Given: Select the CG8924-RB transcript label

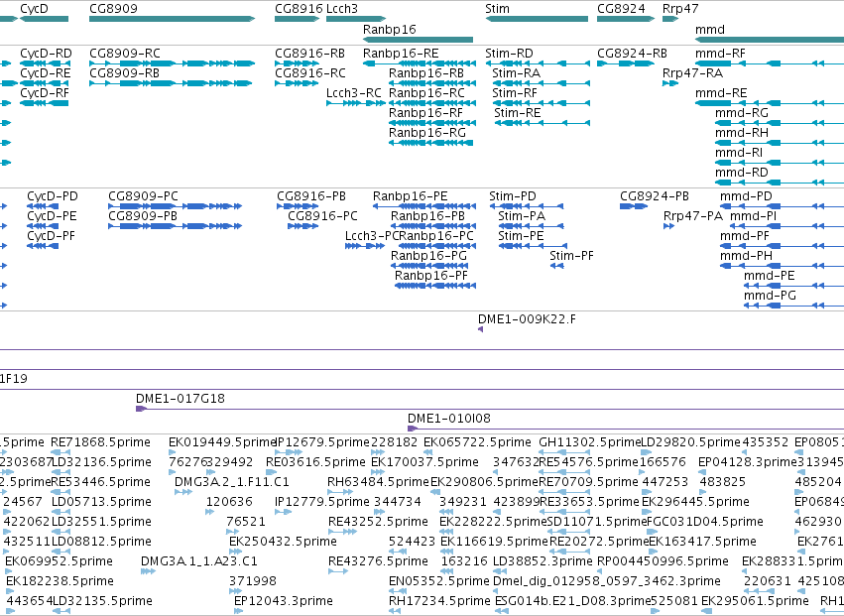Looking at the screenshot, I should 632,54.
